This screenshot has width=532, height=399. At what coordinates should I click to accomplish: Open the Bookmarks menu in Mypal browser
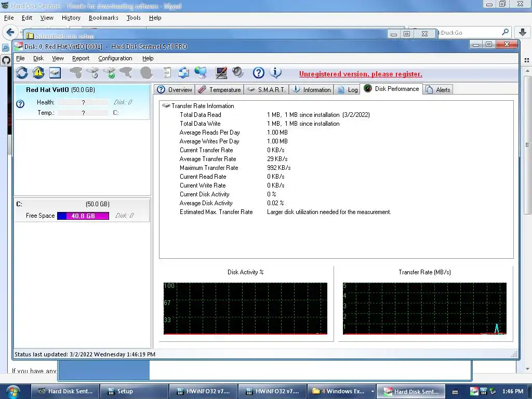click(x=103, y=18)
